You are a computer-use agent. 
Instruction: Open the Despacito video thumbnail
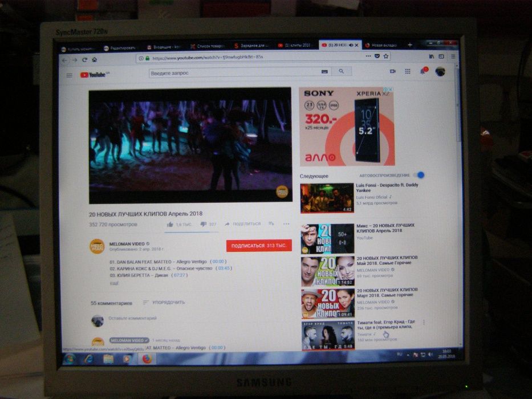tap(327, 198)
